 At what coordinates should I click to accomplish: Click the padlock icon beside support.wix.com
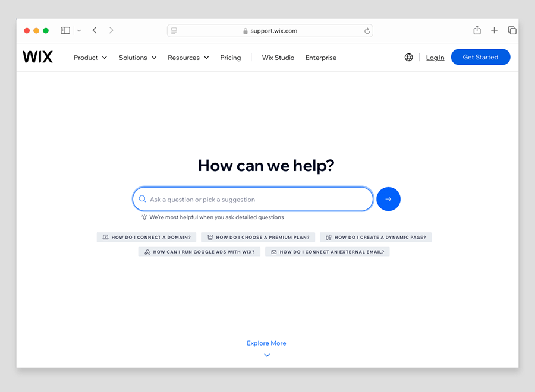(x=246, y=31)
